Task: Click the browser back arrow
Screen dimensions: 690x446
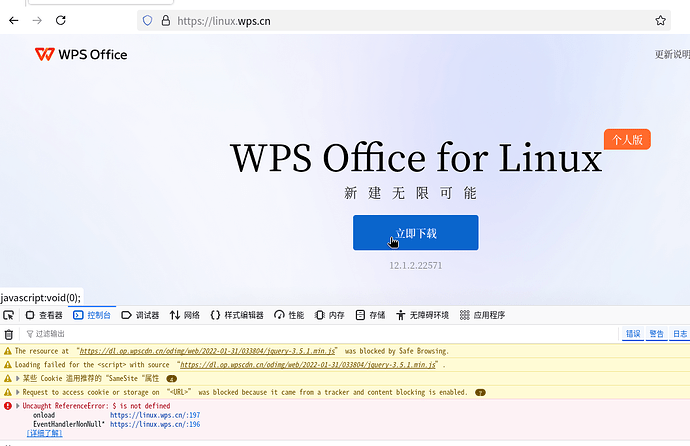Action: (12, 20)
